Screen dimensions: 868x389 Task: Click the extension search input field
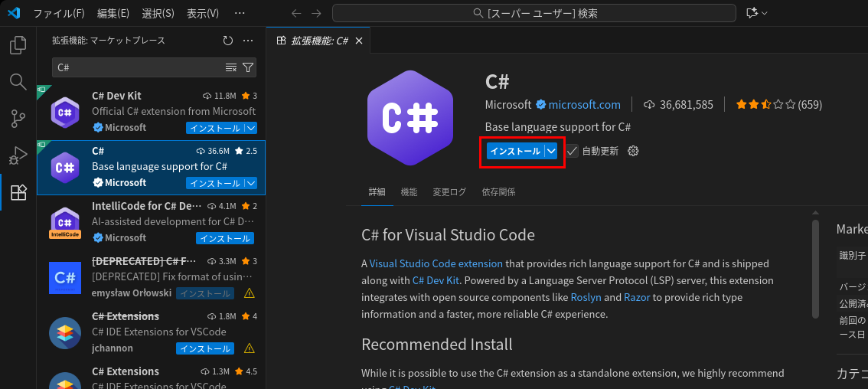[x=138, y=67]
